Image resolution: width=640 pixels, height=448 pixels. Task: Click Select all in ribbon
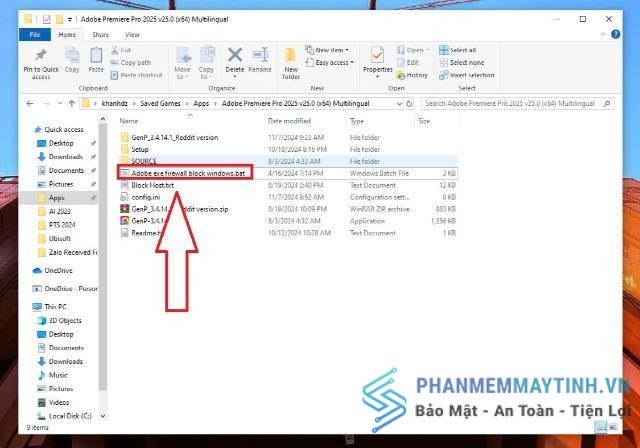(x=458, y=50)
